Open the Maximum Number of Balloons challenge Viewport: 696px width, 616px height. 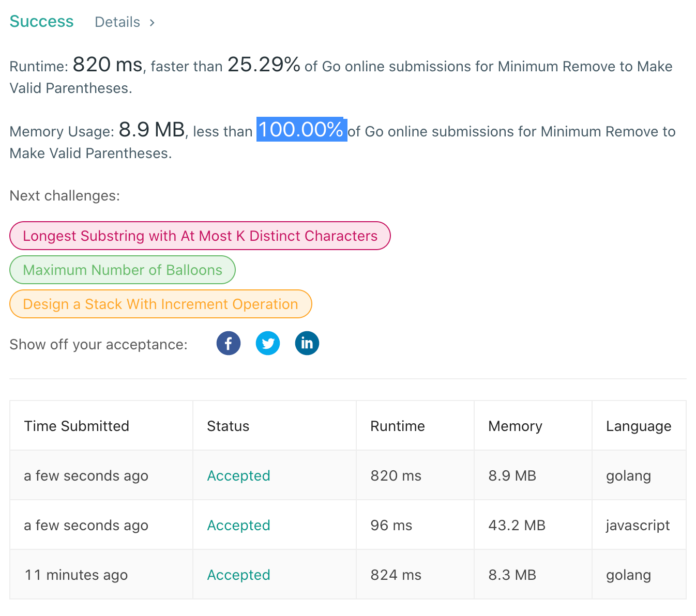(122, 270)
